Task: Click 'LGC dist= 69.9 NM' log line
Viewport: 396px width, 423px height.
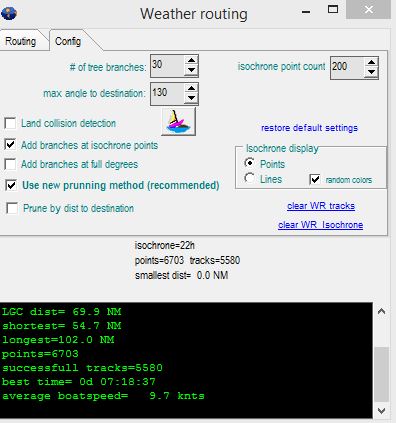Action: coord(62,312)
